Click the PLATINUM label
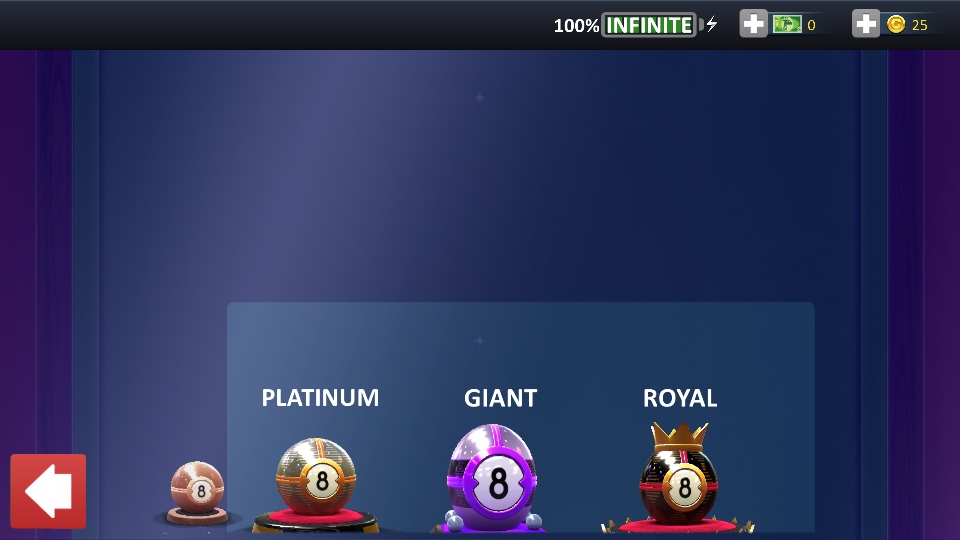 320,398
